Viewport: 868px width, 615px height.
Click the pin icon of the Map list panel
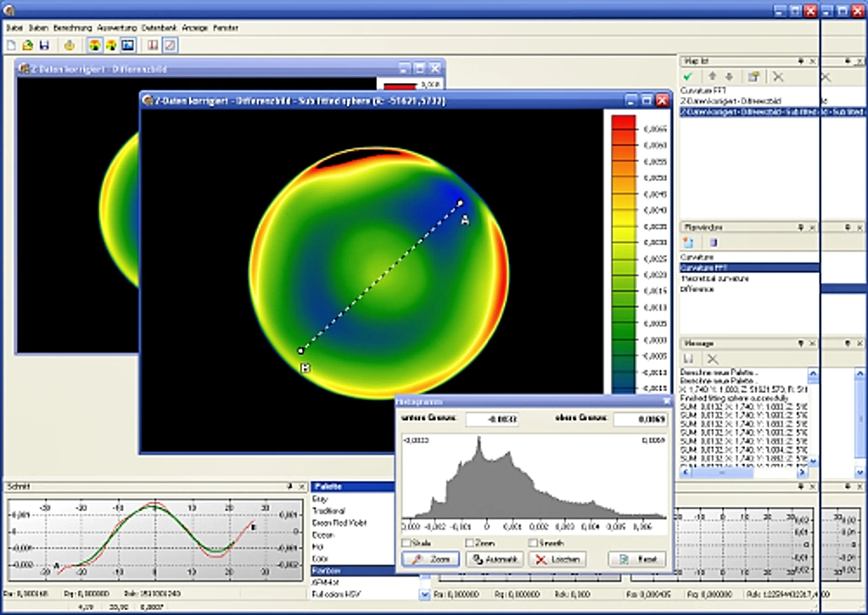pos(801,61)
